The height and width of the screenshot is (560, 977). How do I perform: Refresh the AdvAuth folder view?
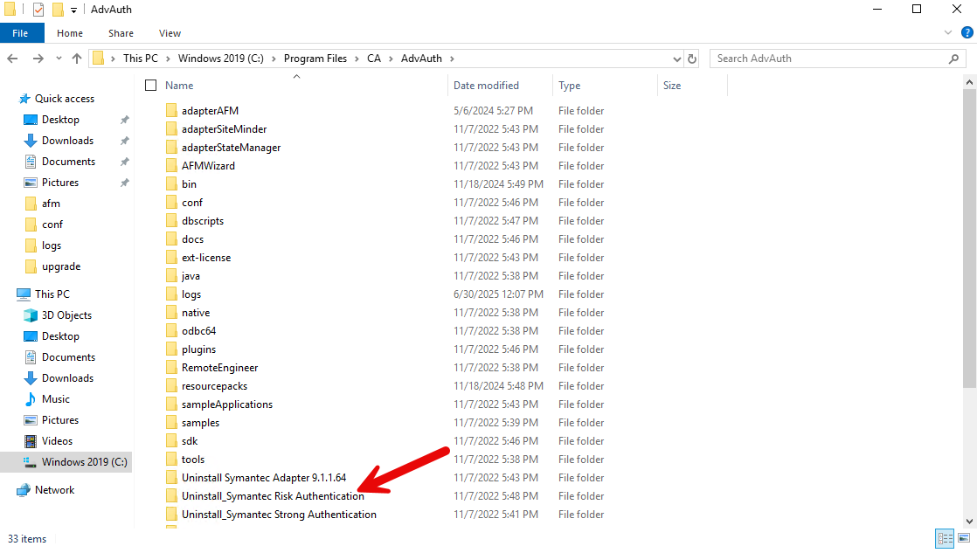(691, 59)
